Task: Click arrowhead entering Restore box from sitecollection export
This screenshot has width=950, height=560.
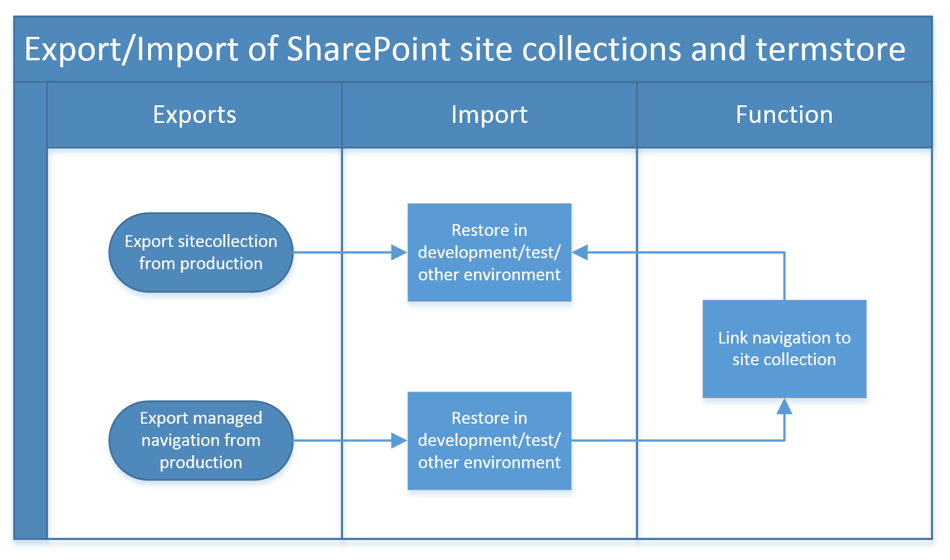Action: [x=400, y=252]
